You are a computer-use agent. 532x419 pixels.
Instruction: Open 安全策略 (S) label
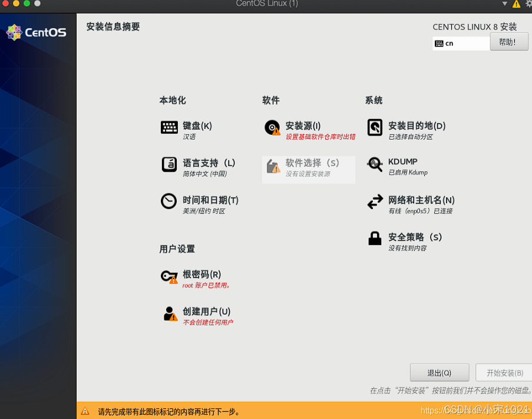pyautogui.click(x=415, y=237)
